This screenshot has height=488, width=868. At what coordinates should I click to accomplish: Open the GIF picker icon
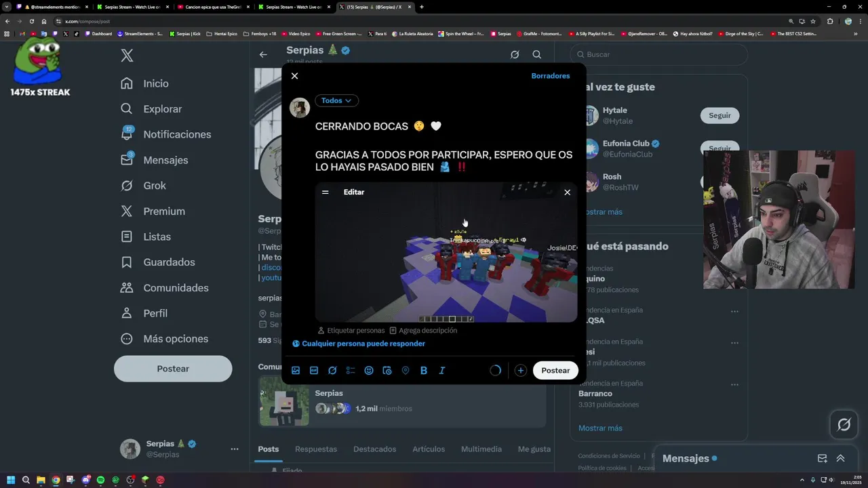coord(314,371)
